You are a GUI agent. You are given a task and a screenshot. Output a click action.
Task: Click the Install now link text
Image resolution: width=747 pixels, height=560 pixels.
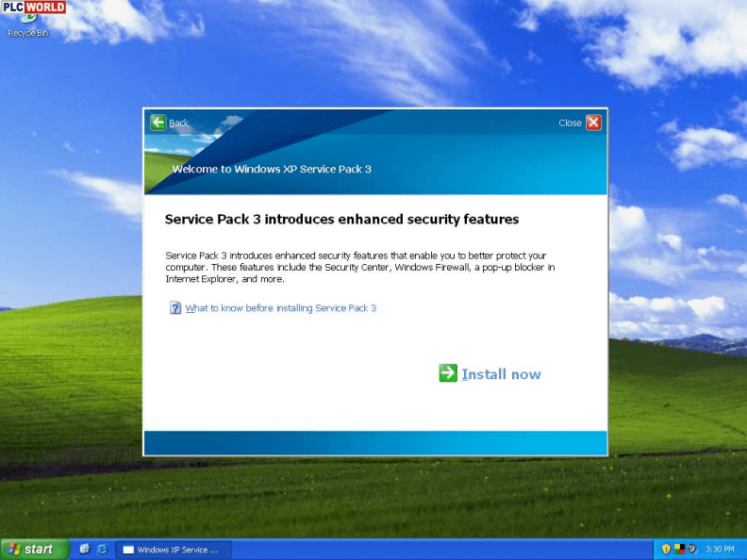(x=501, y=374)
